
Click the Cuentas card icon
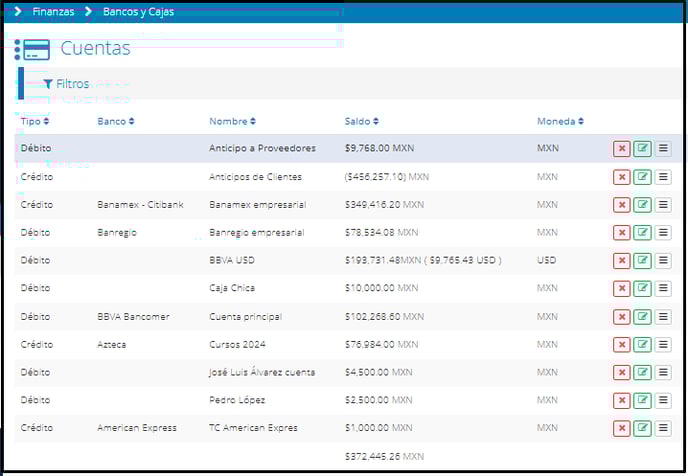click(32, 50)
